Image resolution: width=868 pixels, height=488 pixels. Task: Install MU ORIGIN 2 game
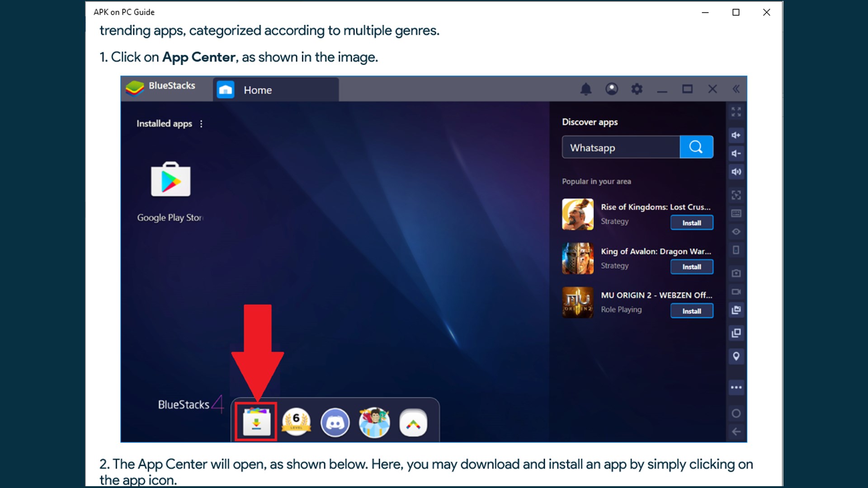point(691,311)
